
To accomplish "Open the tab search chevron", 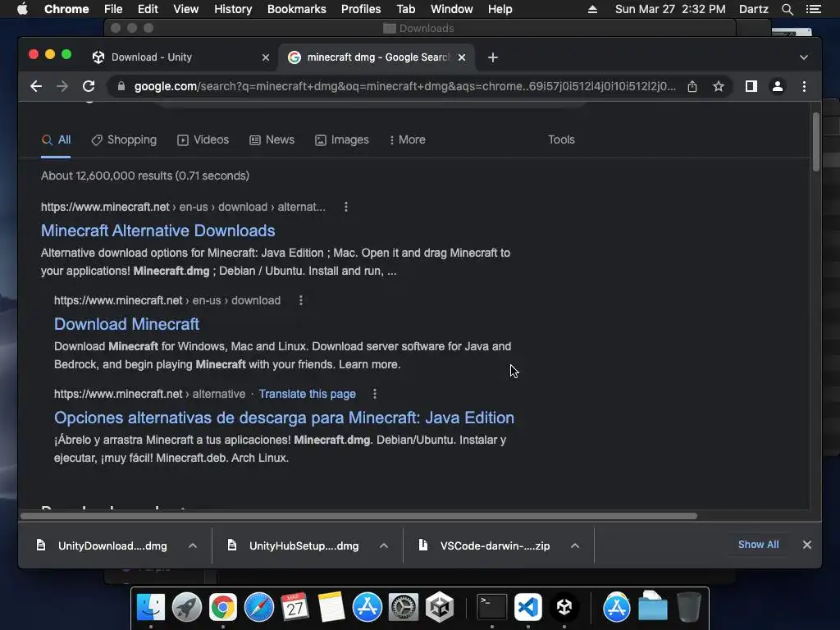I will pyautogui.click(x=804, y=57).
